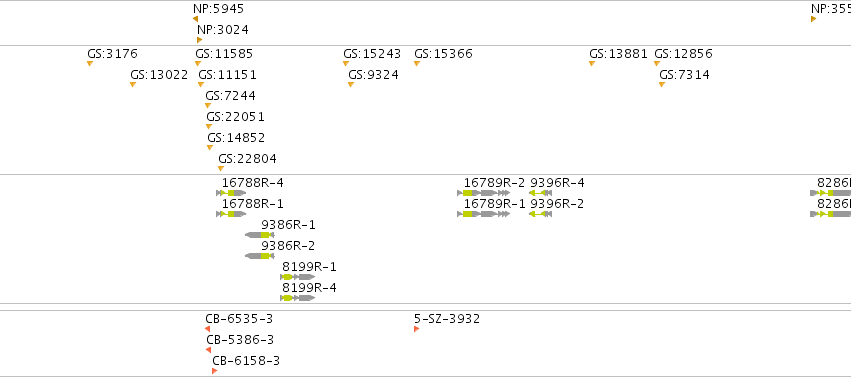Select the GS:3176 triangle marker

pos(90,63)
